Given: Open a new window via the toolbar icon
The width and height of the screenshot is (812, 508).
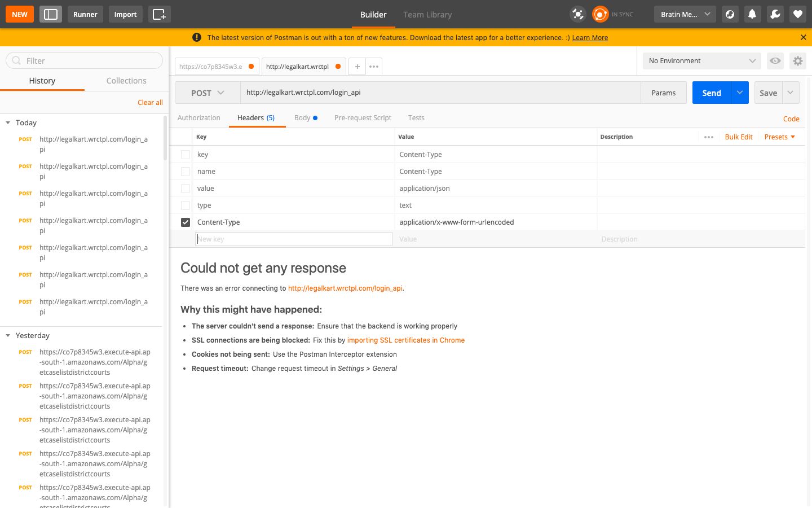Looking at the screenshot, I should tap(159, 14).
